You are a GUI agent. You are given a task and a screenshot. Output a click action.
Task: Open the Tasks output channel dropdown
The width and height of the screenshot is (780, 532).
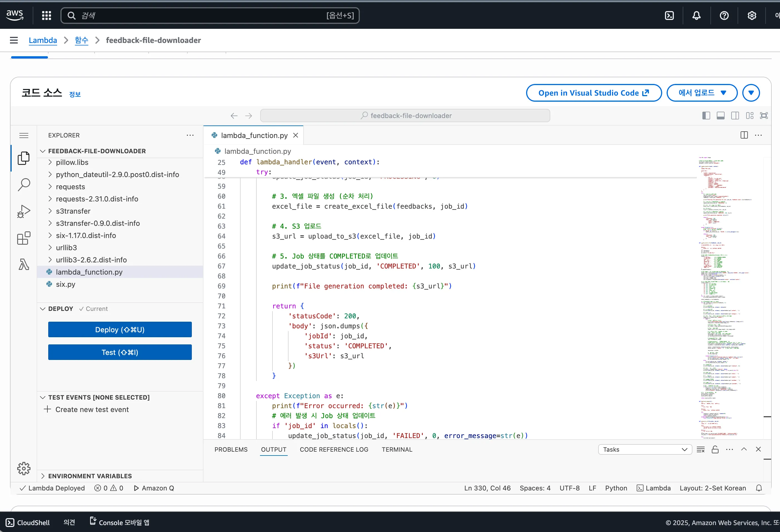[645, 449]
